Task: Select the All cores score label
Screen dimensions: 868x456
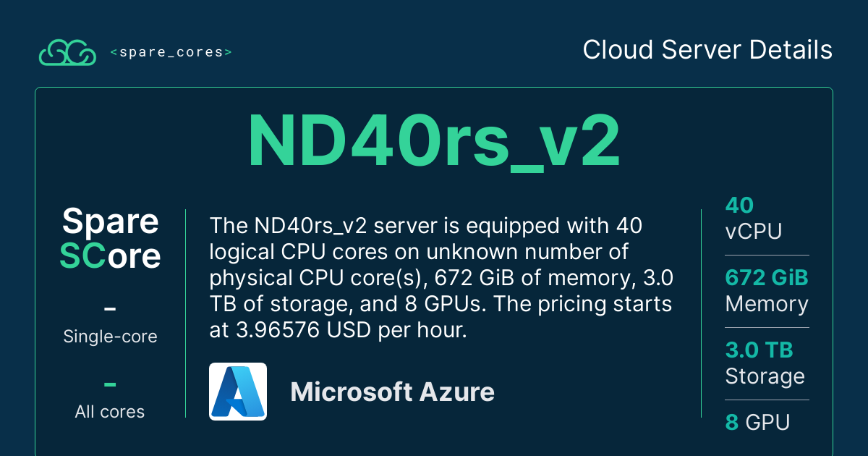Action: tap(110, 412)
